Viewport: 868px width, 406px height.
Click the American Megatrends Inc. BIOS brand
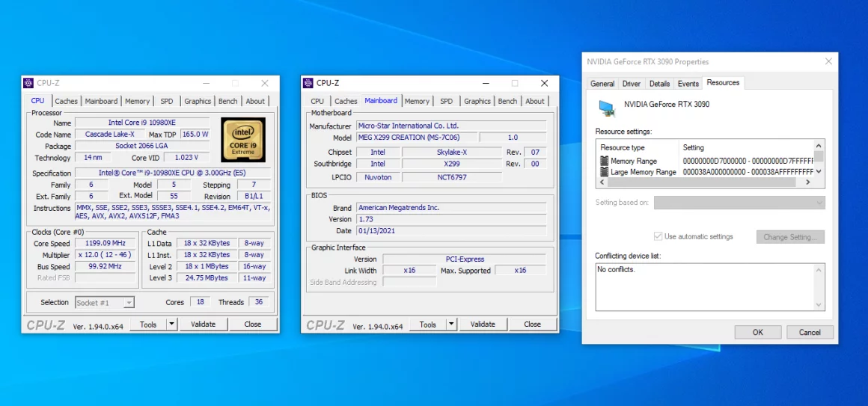tap(450, 208)
